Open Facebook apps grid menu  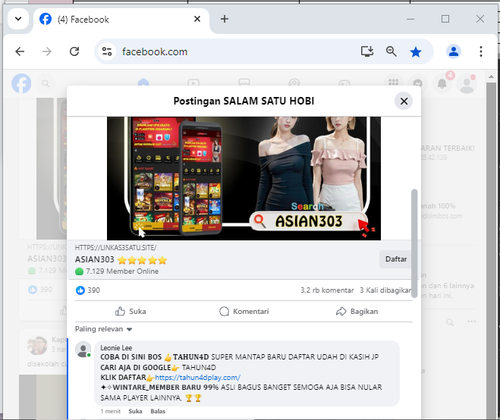click(393, 82)
